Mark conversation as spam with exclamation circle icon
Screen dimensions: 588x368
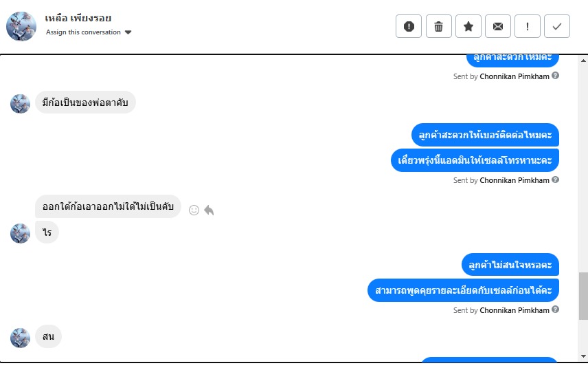coord(409,26)
